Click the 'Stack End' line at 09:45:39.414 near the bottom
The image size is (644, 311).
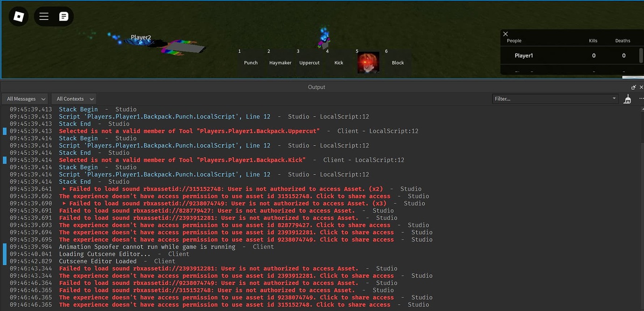click(75, 182)
